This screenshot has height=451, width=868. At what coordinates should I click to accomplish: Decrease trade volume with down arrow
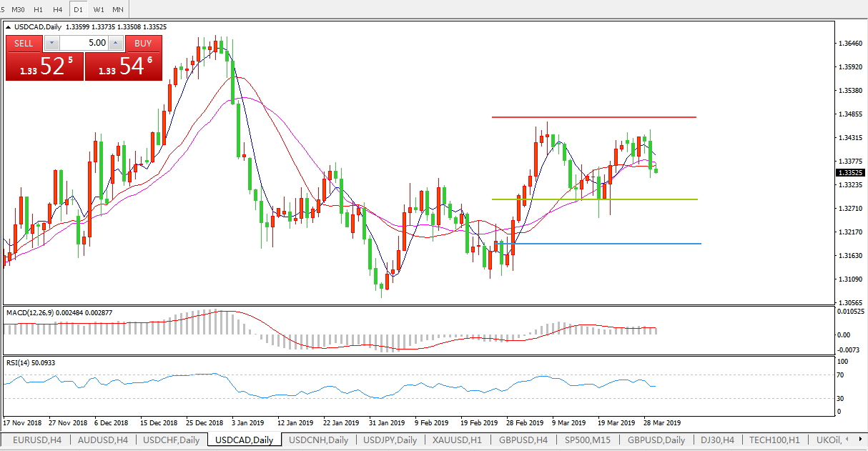(49, 43)
